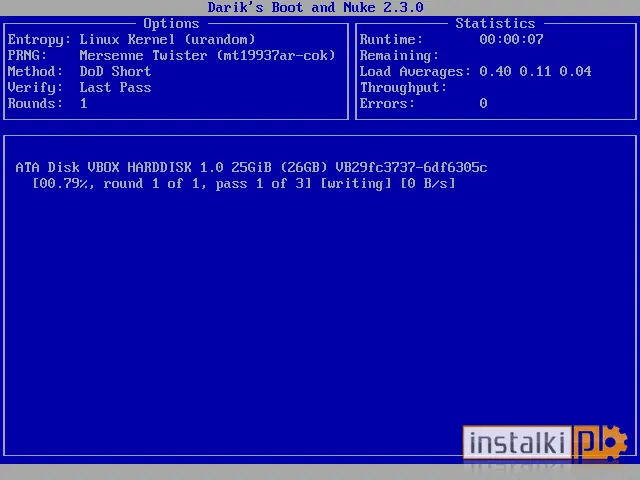This screenshot has width=640, height=480.
Task: Click the Verify label
Action: (x=35, y=87)
